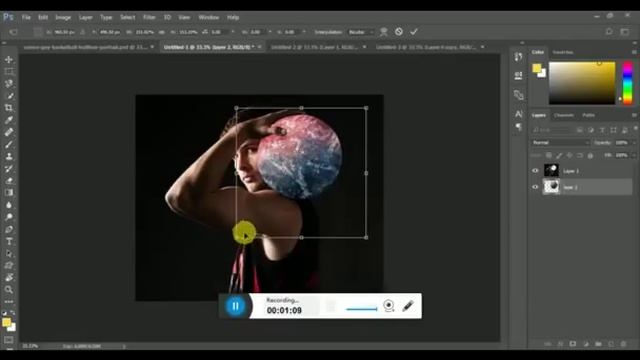640x360 pixels.
Task: Create a new layer with bottom icon
Action: (x=611, y=344)
